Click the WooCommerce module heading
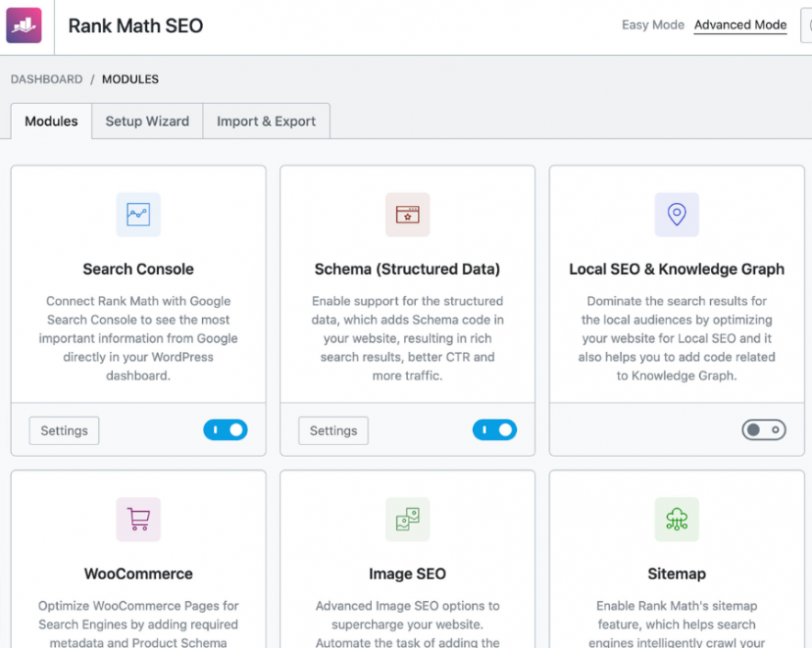 pyautogui.click(x=138, y=574)
